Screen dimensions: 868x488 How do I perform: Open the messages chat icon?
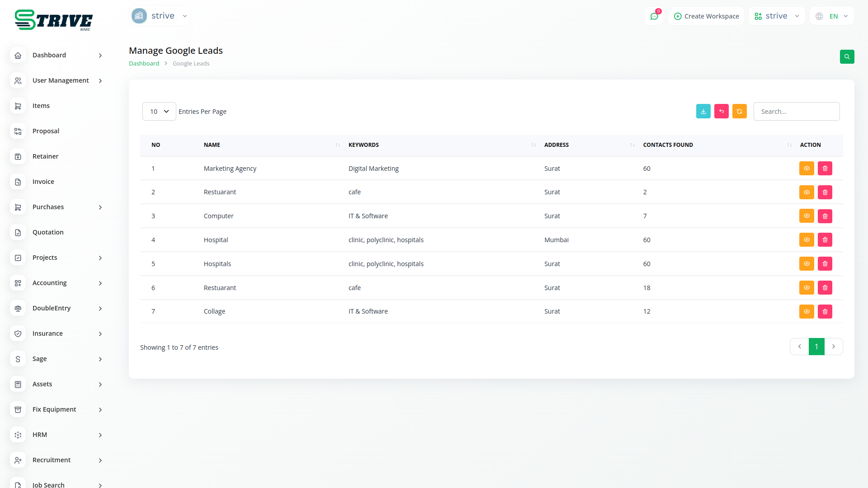(x=654, y=16)
